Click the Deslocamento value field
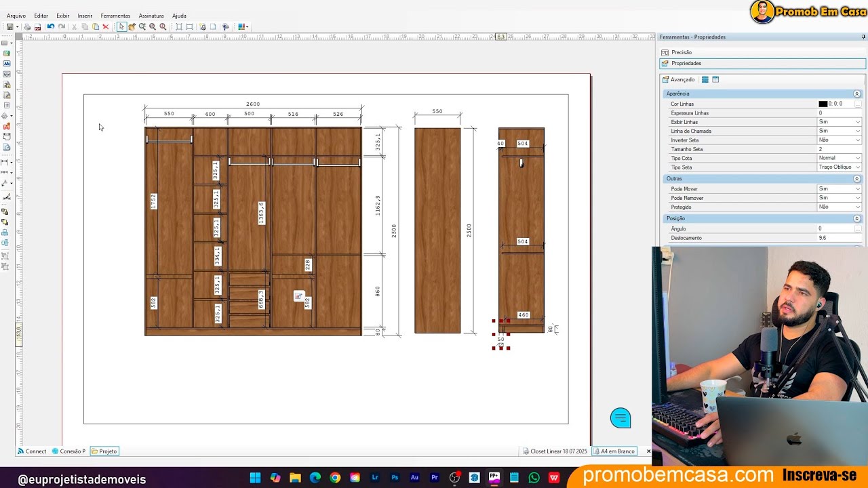The width and height of the screenshot is (868, 488). point(840,238)
